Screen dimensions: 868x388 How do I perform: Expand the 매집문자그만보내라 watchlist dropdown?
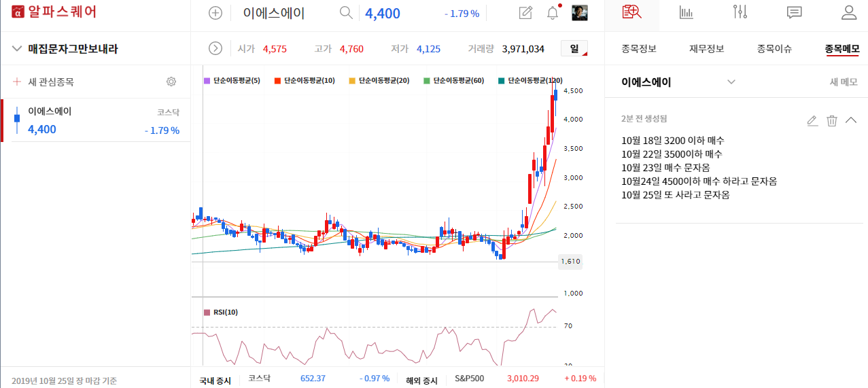tap(17, 49)
